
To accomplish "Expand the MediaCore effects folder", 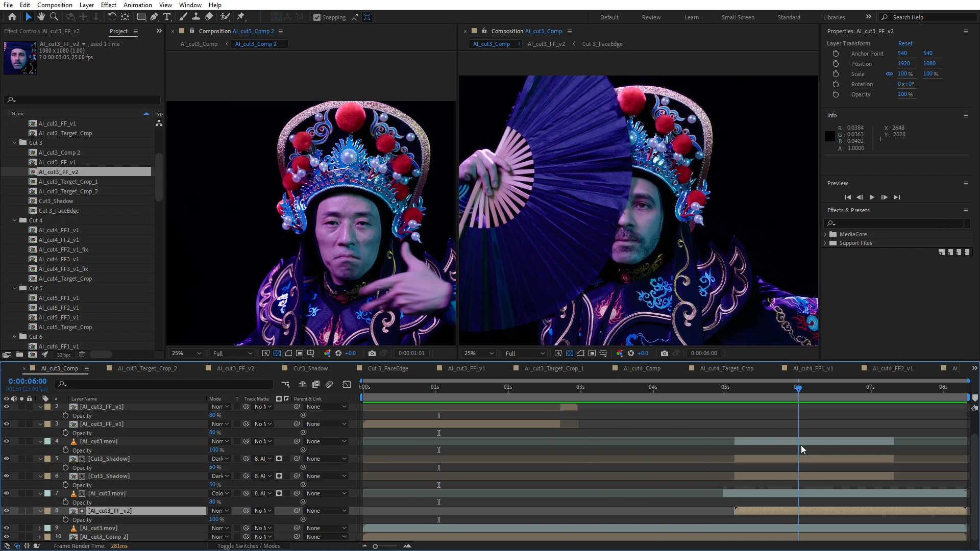I will coord(825,234).
